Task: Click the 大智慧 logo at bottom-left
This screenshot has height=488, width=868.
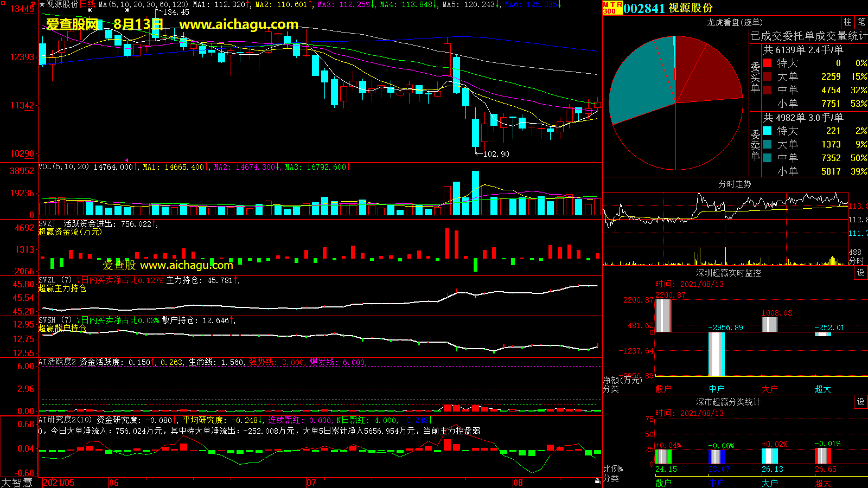Action: (17, 483)
